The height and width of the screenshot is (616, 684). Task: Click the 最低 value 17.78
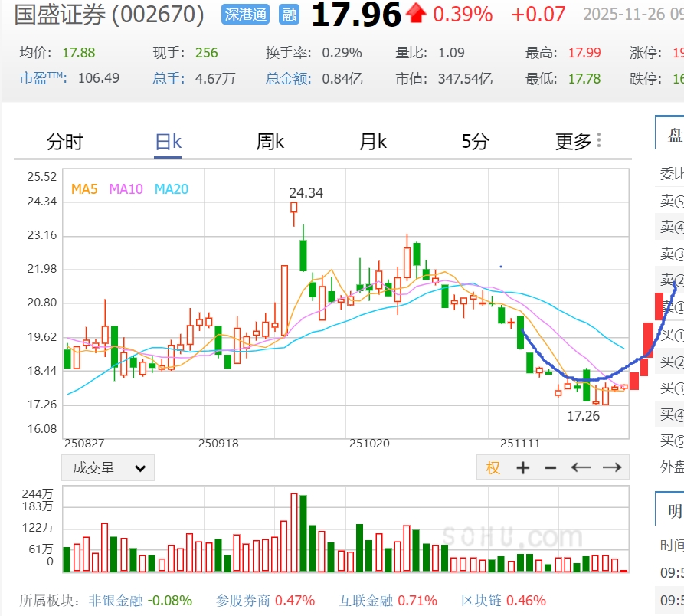click(x=584, y=79)
